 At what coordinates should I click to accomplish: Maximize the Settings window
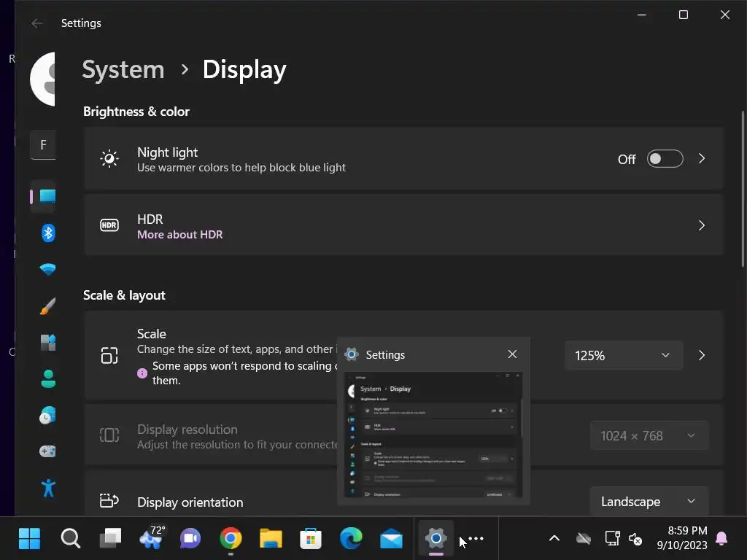(684, 15)
